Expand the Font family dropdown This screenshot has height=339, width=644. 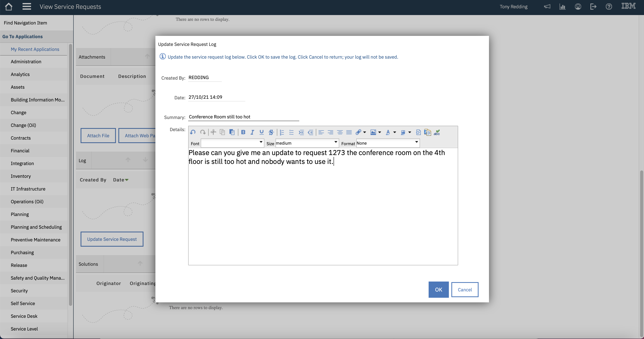261,143
